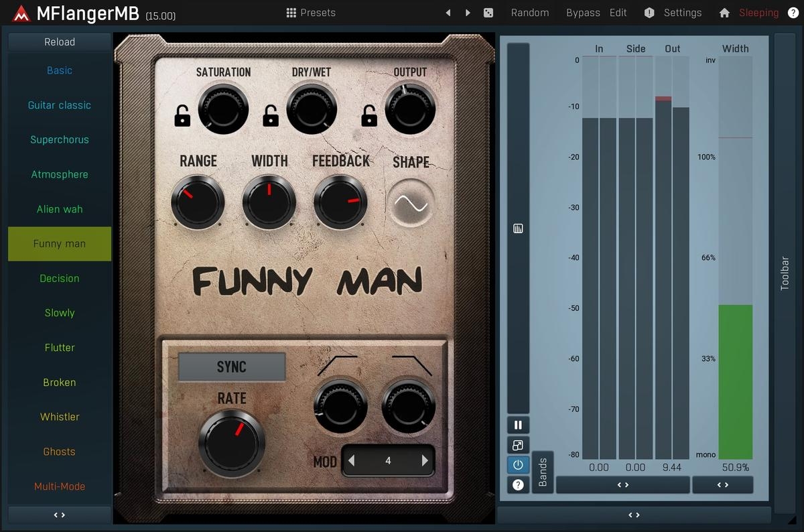This screenshot has height=532, width=804.
Task: Open the vertical Toolbar panel
Action: point(785,273)
